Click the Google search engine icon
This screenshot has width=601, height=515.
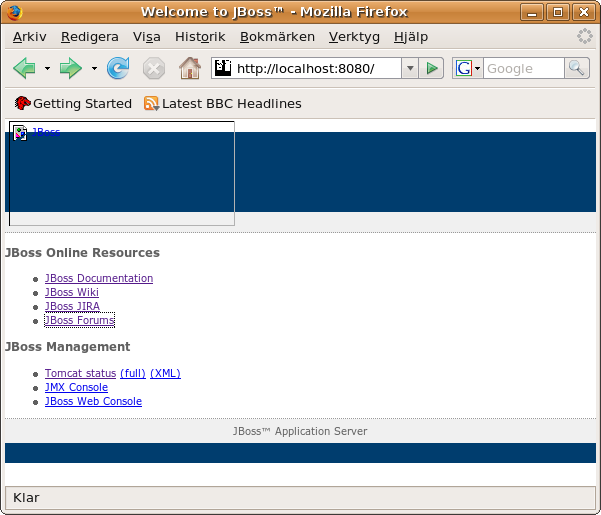coord(463,68)
